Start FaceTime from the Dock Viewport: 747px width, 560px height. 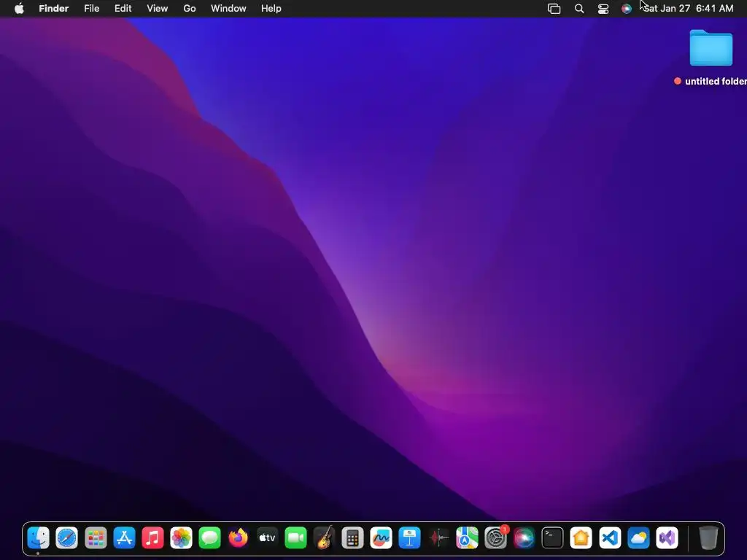pyautogui.click(x=295, y=538)
